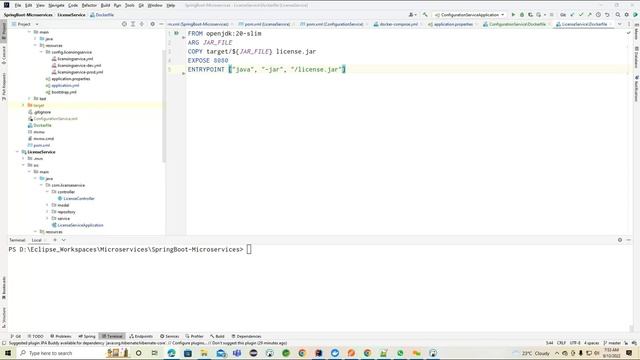Click Configure plugins link in status bar
Image resolution: width=640 pixels, height=360 pixels.
click(x=190, y=343)
